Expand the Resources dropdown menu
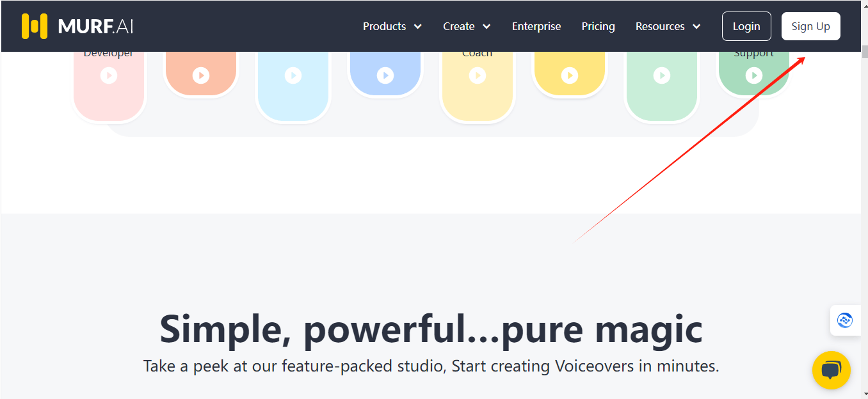The height and width of the screenshot is (399, 868). pyautogui.click(x=668, y=26)
